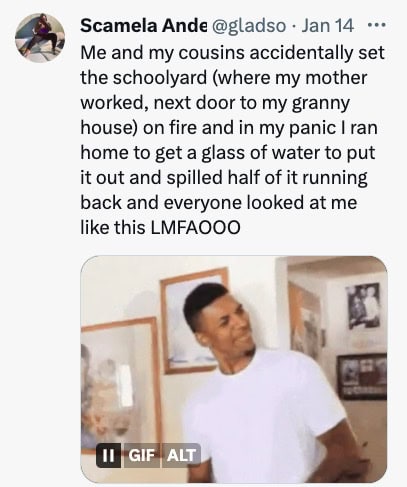Image resolution: width=407 pixels, height=487 pixels.
Task: Open the poster's round profile avatar
Action: pos(40,38)
